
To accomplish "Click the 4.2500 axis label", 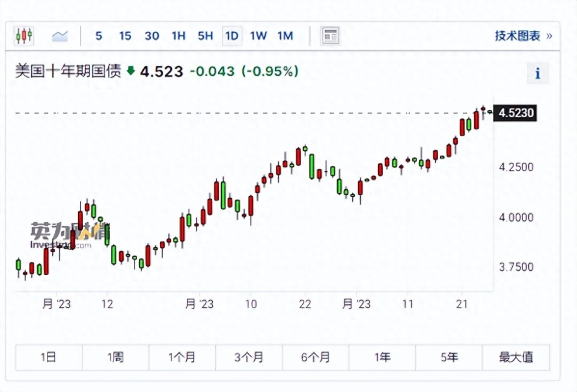I will click(516, 167).
